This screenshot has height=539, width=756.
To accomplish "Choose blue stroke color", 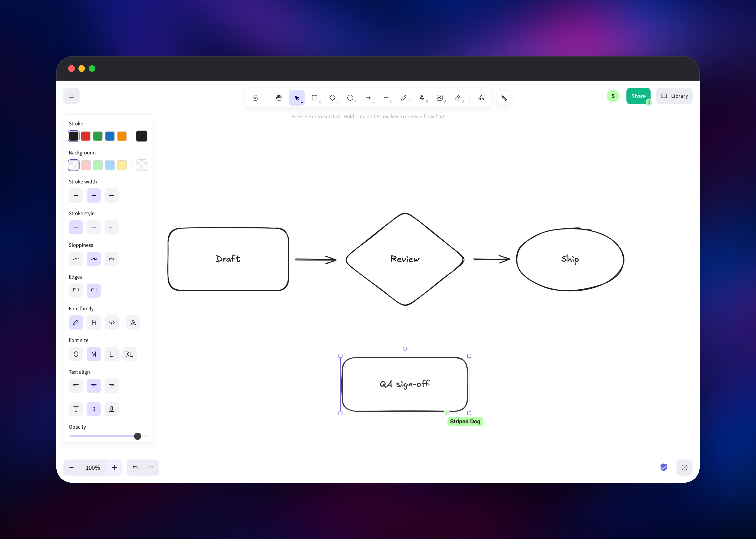I will (x=110, y=136).
